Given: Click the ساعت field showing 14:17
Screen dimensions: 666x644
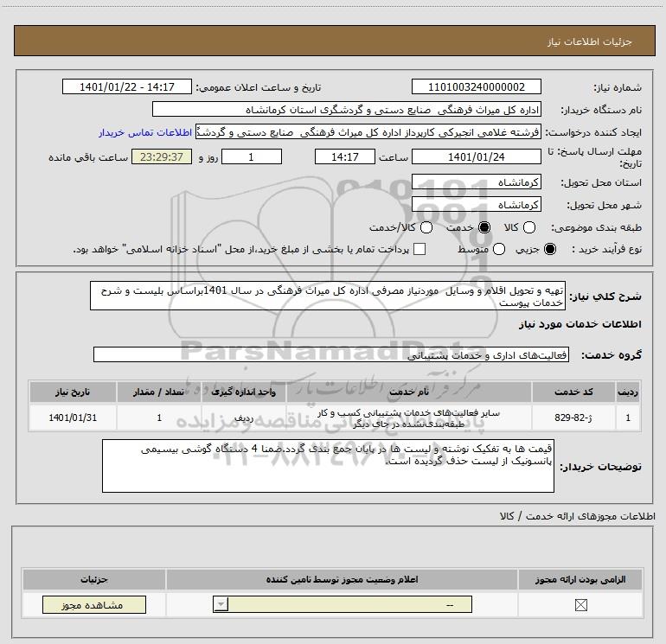Looking at the screenshot, I should 345,156.
